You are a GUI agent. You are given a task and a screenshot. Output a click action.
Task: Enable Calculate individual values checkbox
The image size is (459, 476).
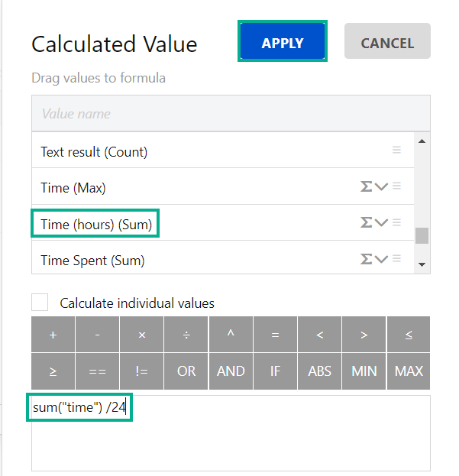40,303
